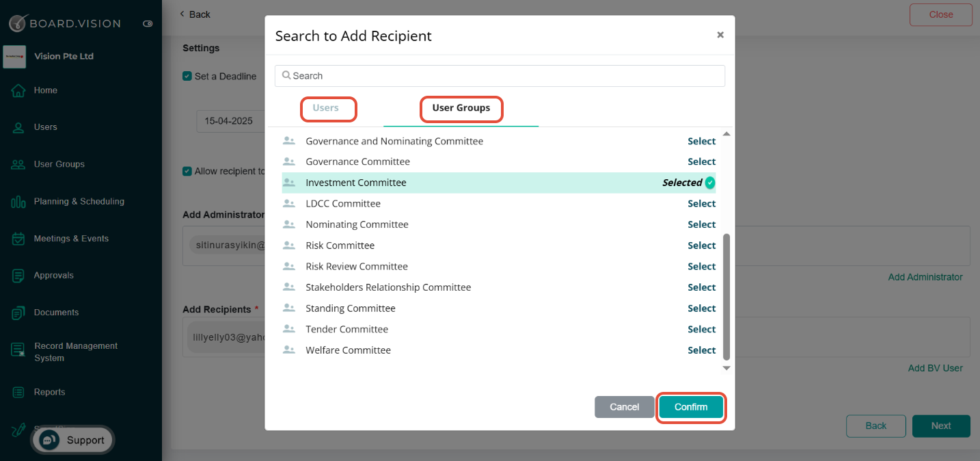980x461 pixels.
Task: Click the red Close button at top right
Action: (x=941, y=14)
